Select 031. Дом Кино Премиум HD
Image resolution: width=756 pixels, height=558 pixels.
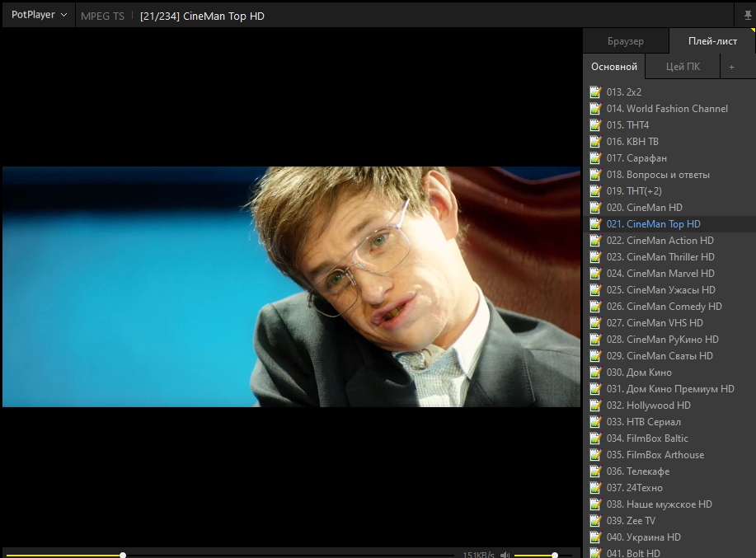pyautogui.click(x=669, y=388)
